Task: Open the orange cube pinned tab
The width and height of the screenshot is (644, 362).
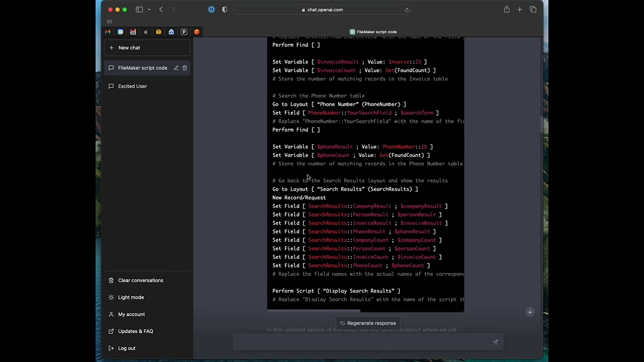Action: point(197,32)
